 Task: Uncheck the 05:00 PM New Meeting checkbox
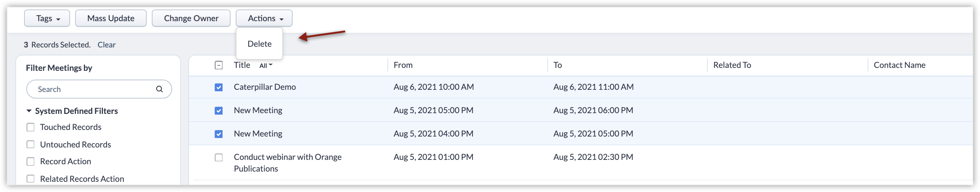click(219, 111)
